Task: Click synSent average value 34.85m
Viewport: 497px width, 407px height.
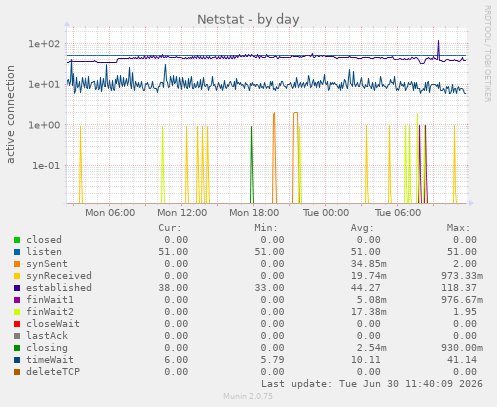Action: [x=369, y=264]
